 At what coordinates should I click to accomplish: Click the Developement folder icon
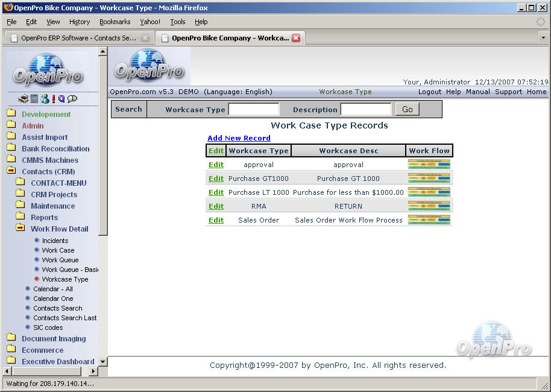coord(11,113)
